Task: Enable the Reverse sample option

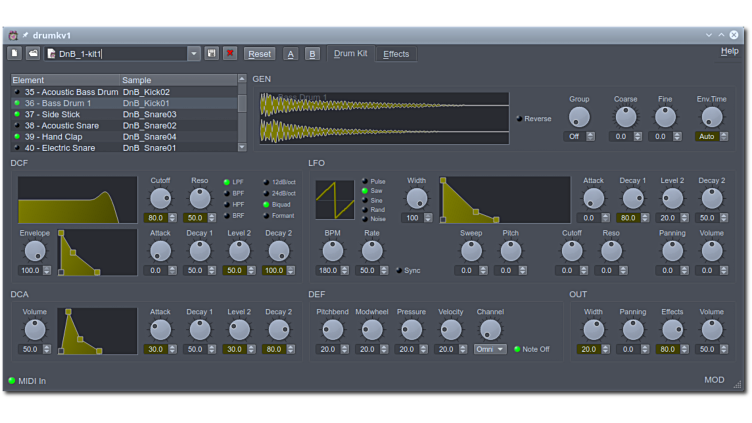Action: [x=519, y=119]
